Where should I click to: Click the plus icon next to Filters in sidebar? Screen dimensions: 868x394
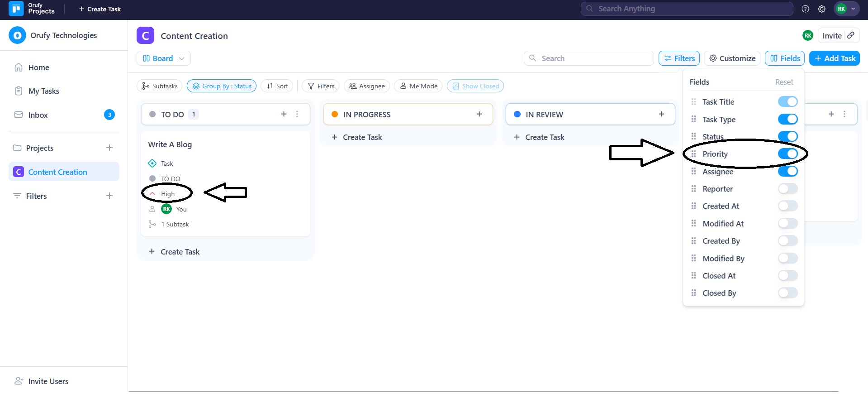point(109,196)
